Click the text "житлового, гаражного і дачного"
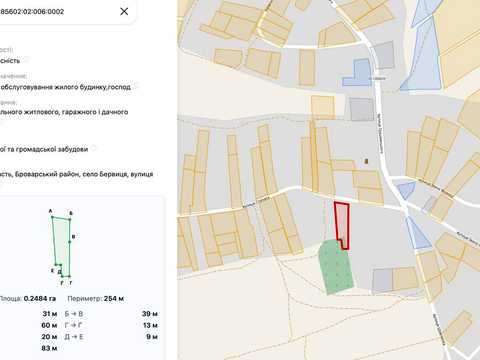 click(x=79, y=112)
